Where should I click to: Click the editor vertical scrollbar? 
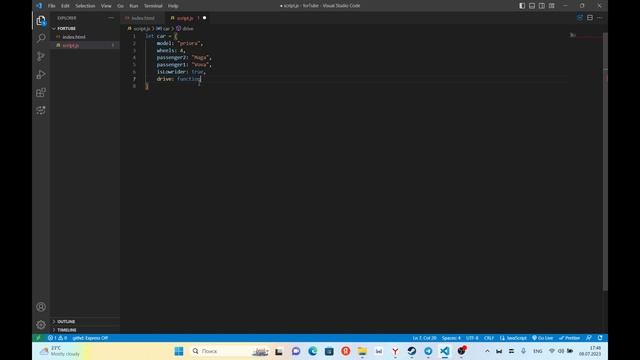(605, 163)
